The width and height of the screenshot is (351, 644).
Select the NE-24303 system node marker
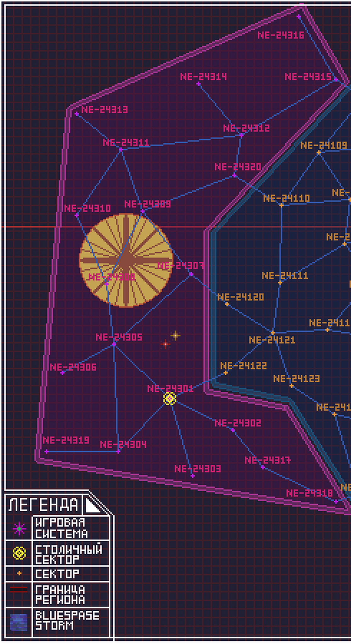(x=192, y=476)
